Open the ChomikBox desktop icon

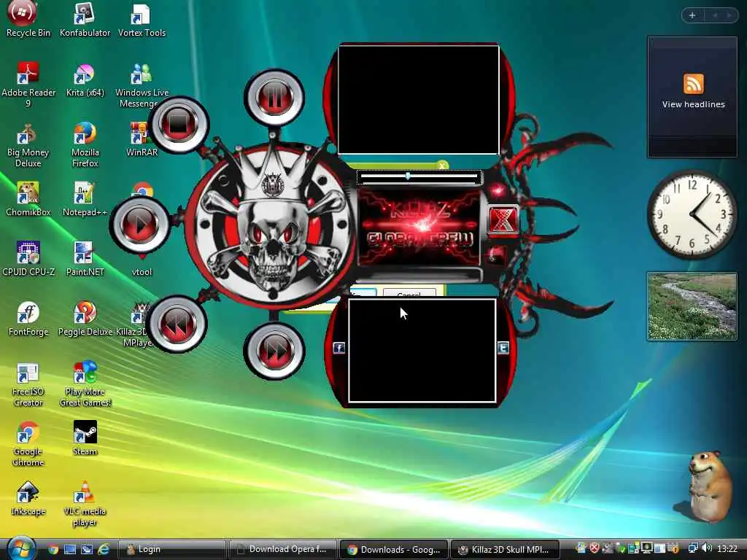[28, 199]
